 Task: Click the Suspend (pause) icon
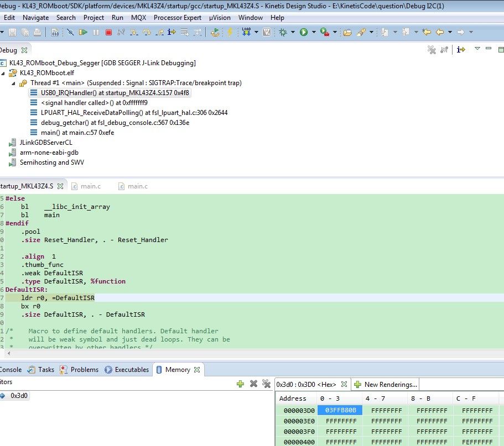(x=96, y=33)
